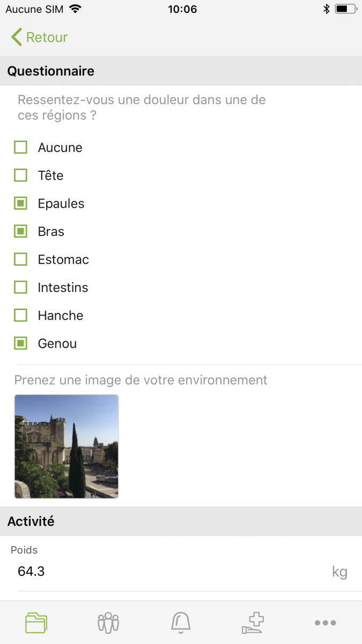The width and height of the screenshot is (362, 644).
Task: Select the Intestins checkbox
Action: pyautogui.click(x=20, y=287)
